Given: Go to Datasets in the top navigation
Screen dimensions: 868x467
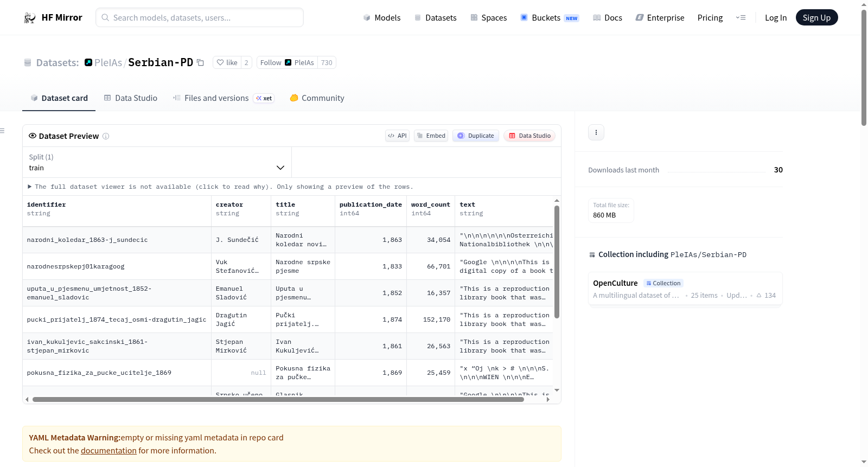Looking at the screenshot, I should point(435,18).
